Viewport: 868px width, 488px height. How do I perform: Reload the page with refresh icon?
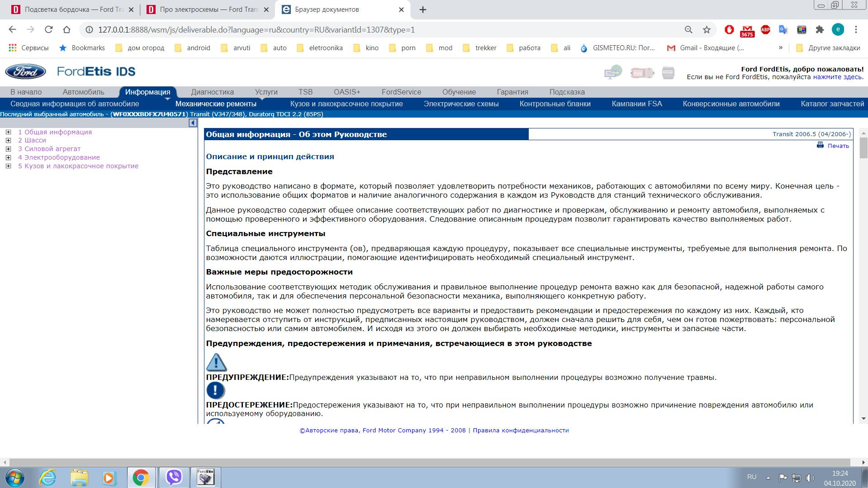[48, 30]
